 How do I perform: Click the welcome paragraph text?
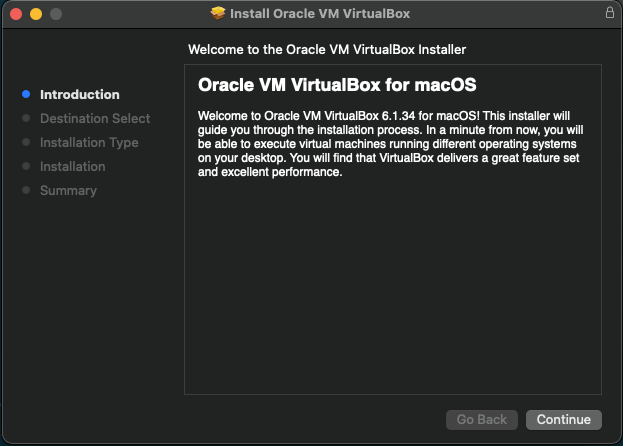(392, 144)
